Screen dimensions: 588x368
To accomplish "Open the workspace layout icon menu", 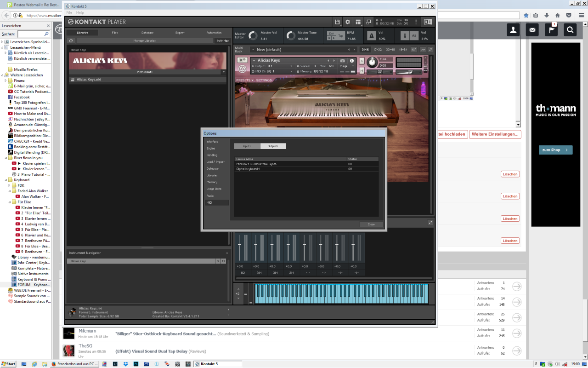I will click(x=358, y=22).
